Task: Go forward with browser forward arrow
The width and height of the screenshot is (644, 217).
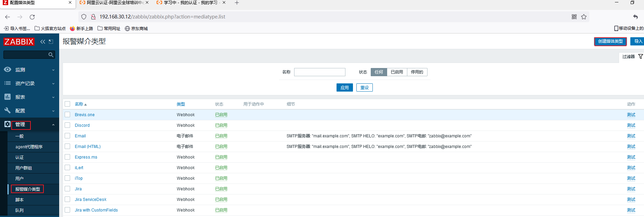Action: pyautogui.click(x=20, y=17)
